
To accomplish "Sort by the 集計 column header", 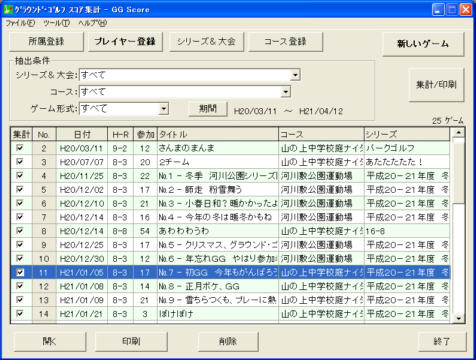I will [x=22, y=134].
